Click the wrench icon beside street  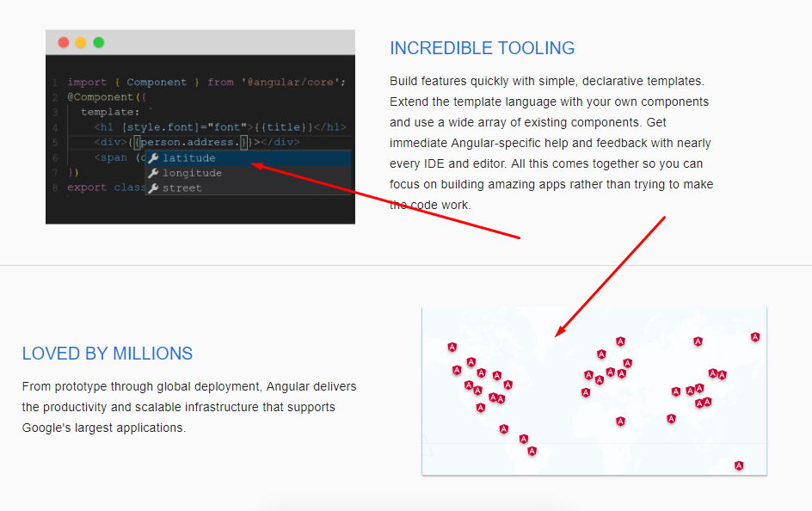pyautogui.click(x=153, y=188)
